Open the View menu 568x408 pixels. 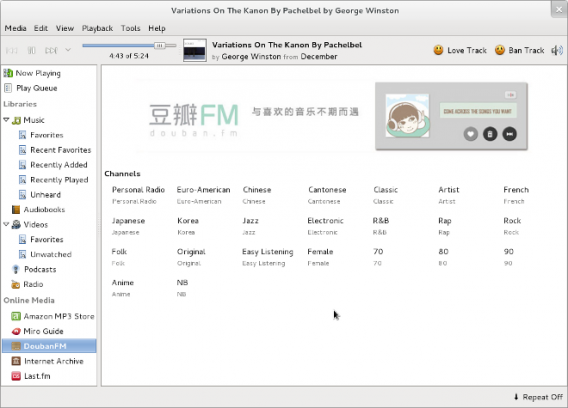64,28
